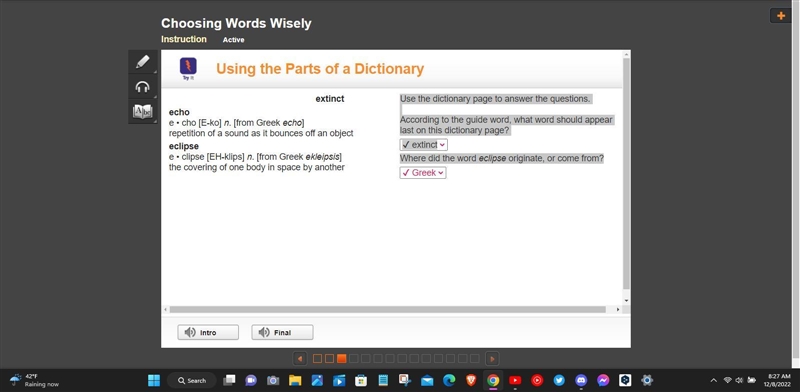This screenshot has height=392, width=800.
Task: Select the pencil annotation tool
Action: point(143,62)
